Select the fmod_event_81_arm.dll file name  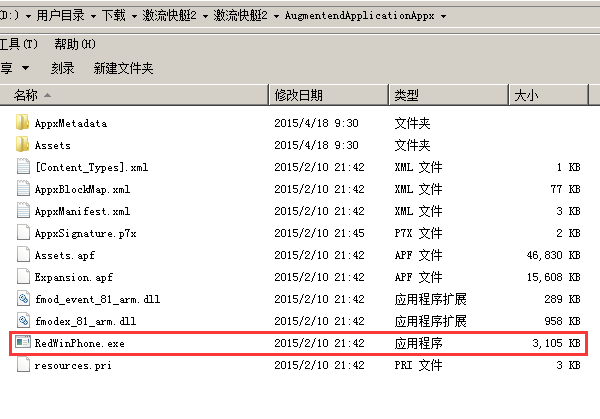coord(97,299)
